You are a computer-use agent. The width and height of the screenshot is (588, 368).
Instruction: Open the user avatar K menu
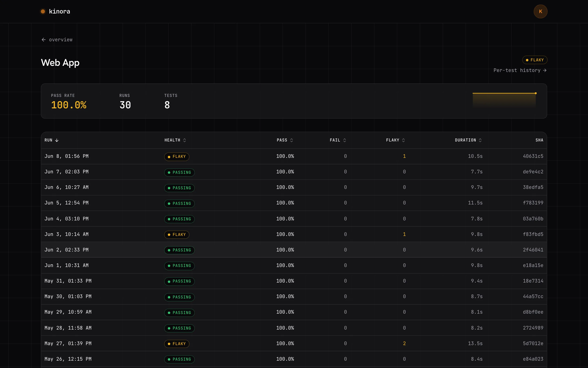(x=540, y=11)
